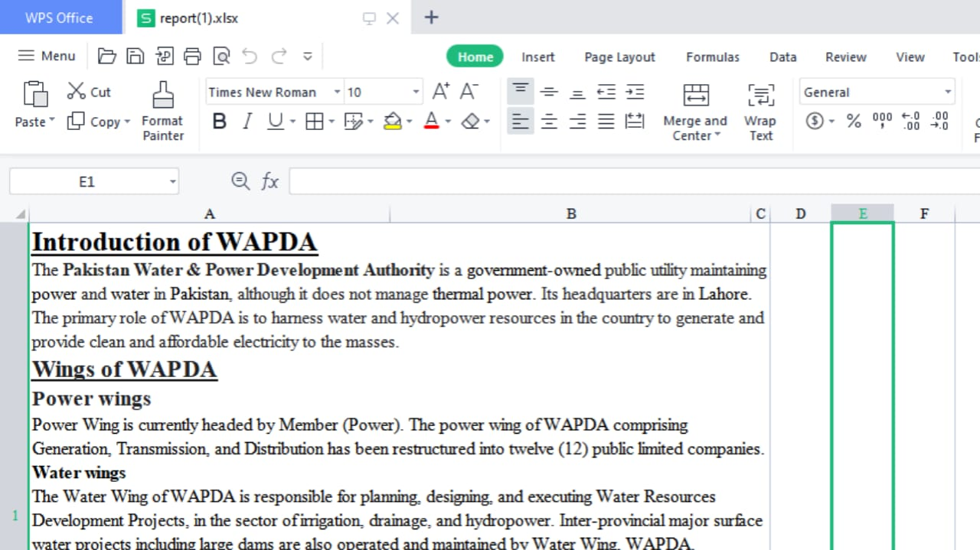Switch to the Formulas ribbon tab
This screenshot has height=550, width=980.
tap(712, 57)
